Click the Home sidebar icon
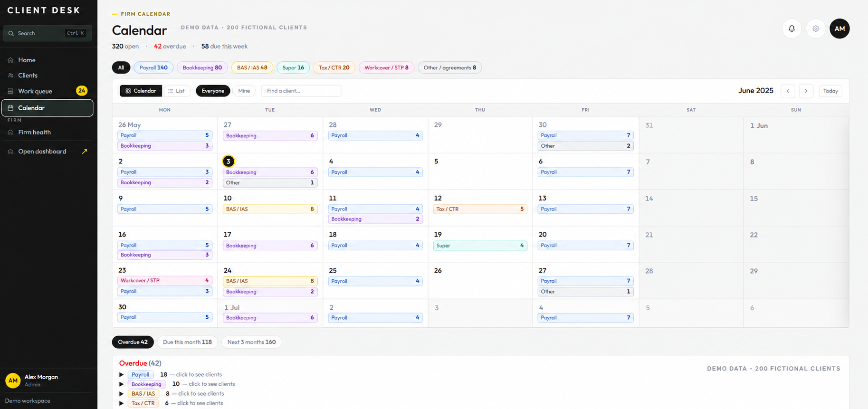Screen dimensions: 868x409 tap(10, 60)
